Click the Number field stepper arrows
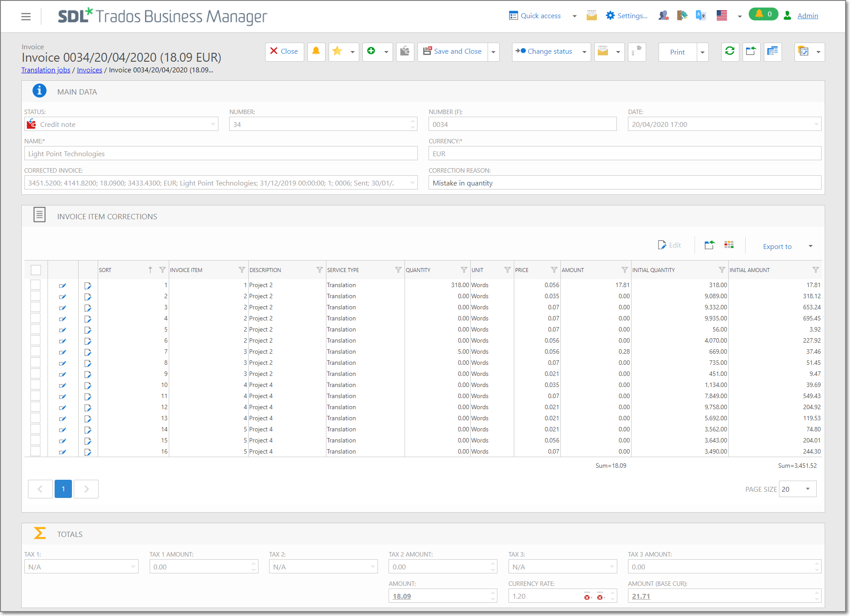Image resolution: width=850 pixels, height=616 pixels. pyautogui.click(x=413, y=124)
